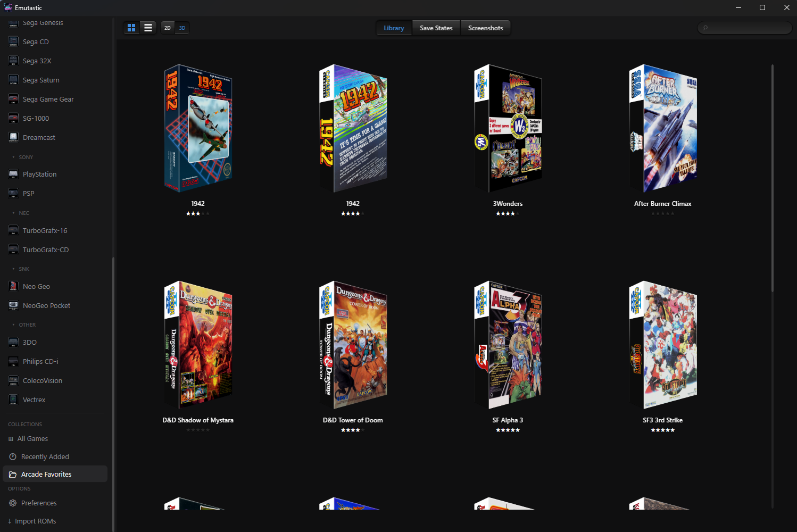The image size is (797, 532).
Task: Switch to list view layout
Action: coord(148,28)
